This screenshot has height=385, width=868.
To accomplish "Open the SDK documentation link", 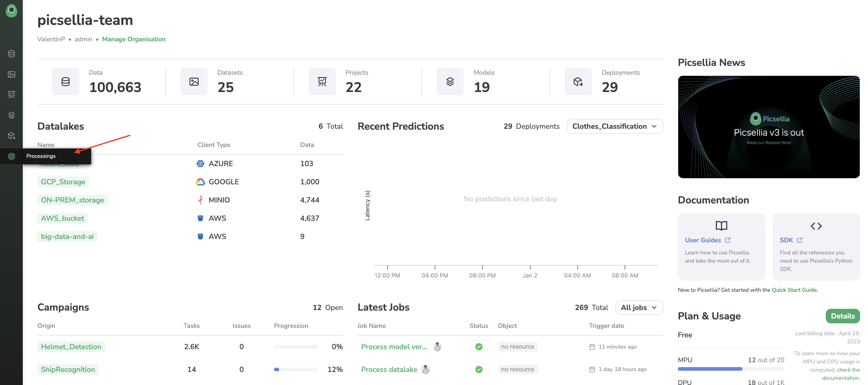I will click(x=786, y=240).
